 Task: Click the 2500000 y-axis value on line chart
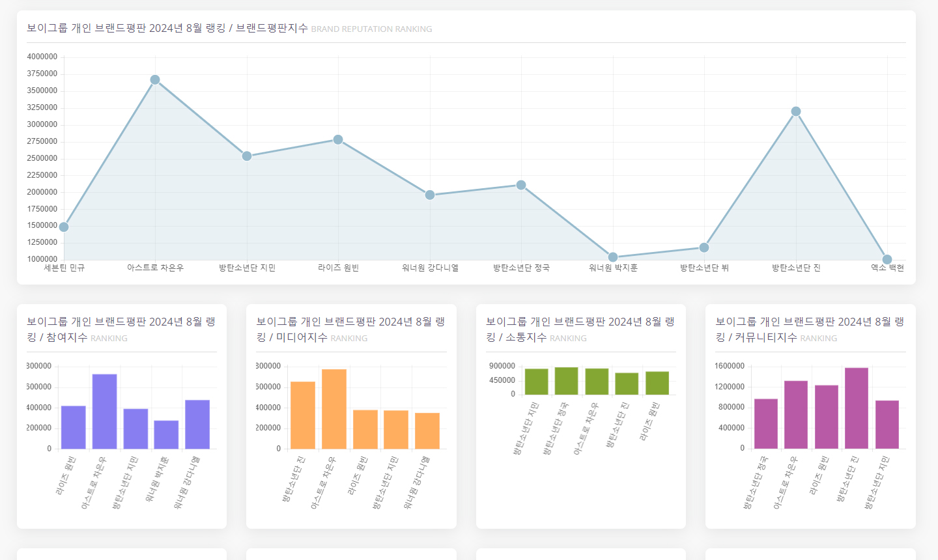pos(42,159)
